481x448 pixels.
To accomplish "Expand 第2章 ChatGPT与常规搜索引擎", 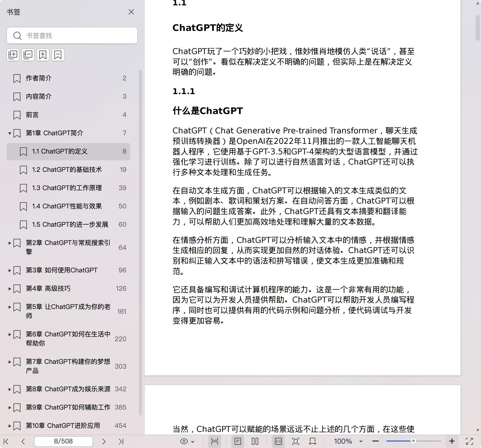I will pyautogui.click(x=10, y=243).
